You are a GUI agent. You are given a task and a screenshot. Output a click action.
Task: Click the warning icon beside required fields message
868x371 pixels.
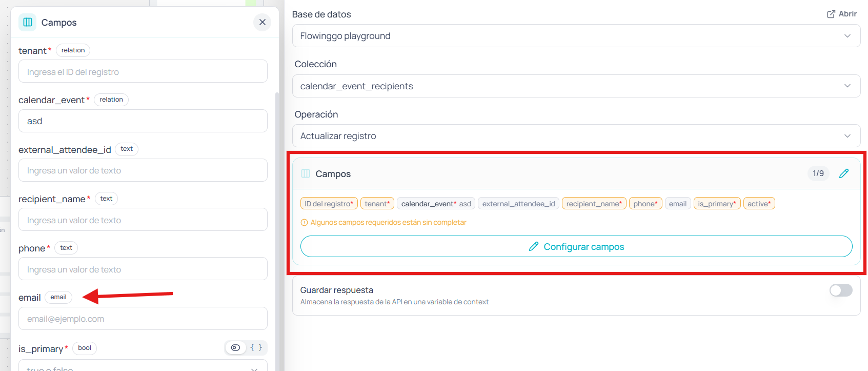[x=304, y=223]
